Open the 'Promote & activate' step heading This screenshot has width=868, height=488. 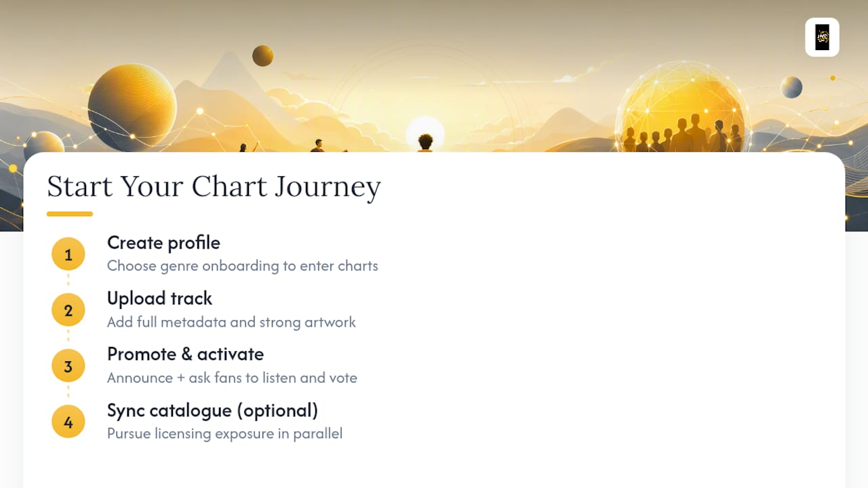[x=185, y=354]
